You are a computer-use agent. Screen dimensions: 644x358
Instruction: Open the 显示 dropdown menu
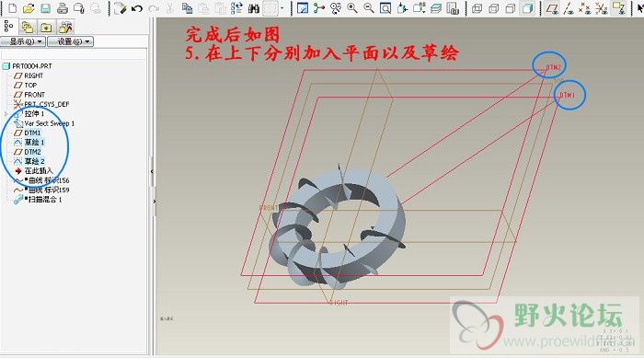click(x=23, y=41)
